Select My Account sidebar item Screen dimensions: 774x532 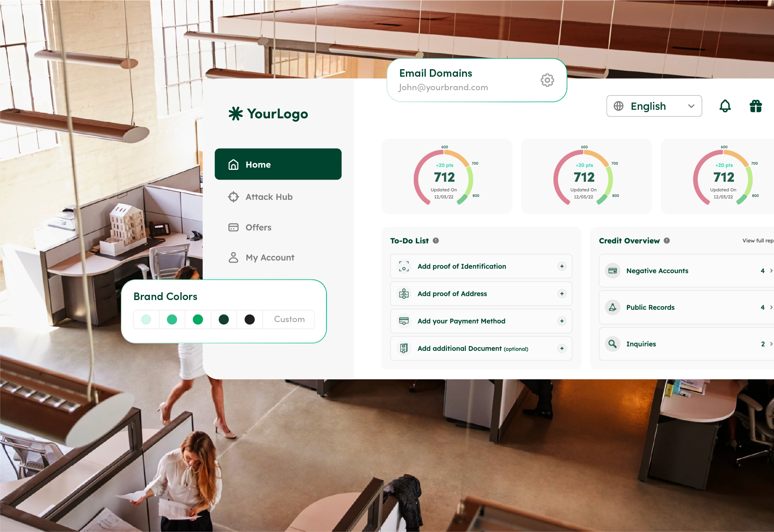point(270,257)
